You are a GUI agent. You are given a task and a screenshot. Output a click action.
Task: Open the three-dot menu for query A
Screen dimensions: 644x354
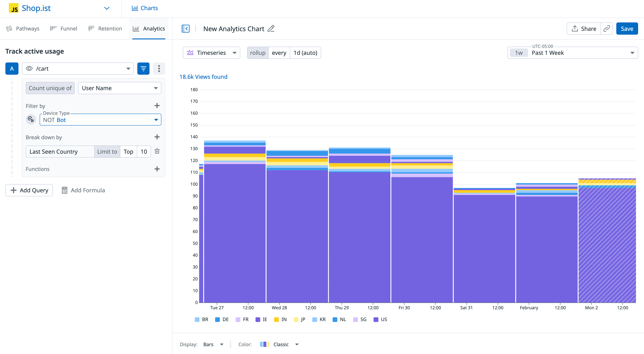point(159,68)
